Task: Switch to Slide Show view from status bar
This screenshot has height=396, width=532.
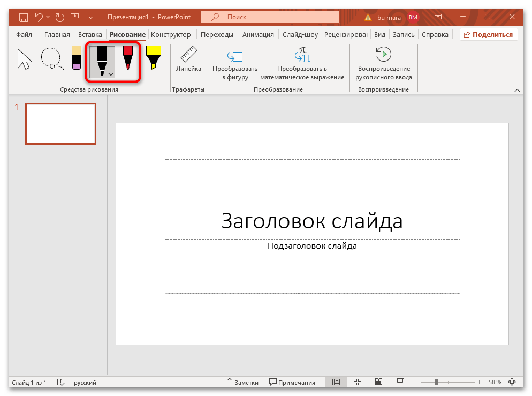Action: point(400,382)
